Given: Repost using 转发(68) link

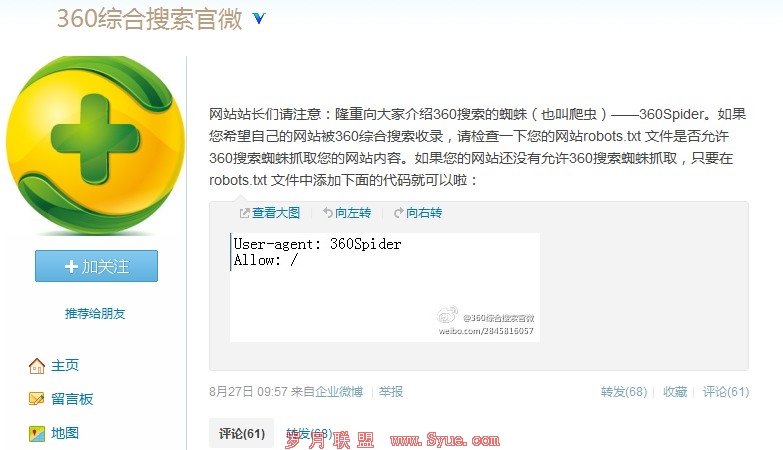Looking at the screenshot, I should click(624, 392).
